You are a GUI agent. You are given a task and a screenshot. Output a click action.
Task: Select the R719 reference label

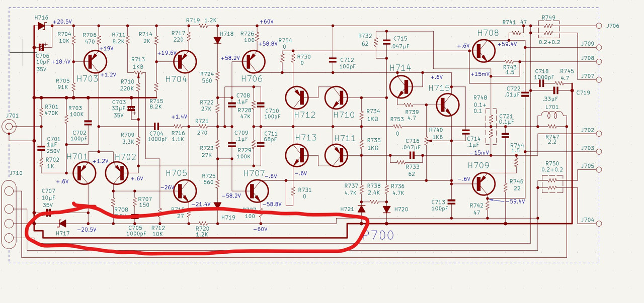click(193, 20)
